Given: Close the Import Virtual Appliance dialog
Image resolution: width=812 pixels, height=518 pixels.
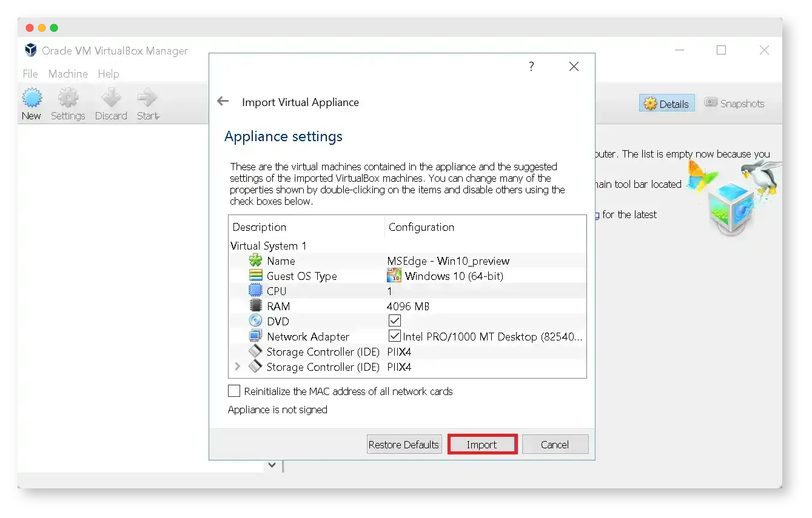Looking at the screenshot, I should [x=574, y=67].
